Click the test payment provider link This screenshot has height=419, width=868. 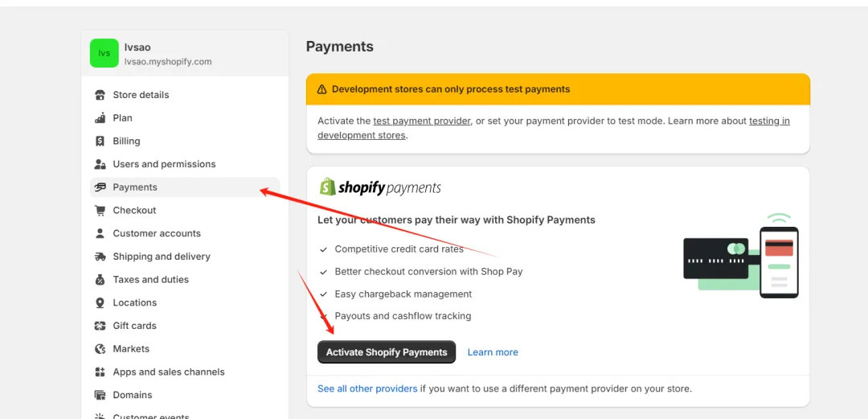[422, 121]
